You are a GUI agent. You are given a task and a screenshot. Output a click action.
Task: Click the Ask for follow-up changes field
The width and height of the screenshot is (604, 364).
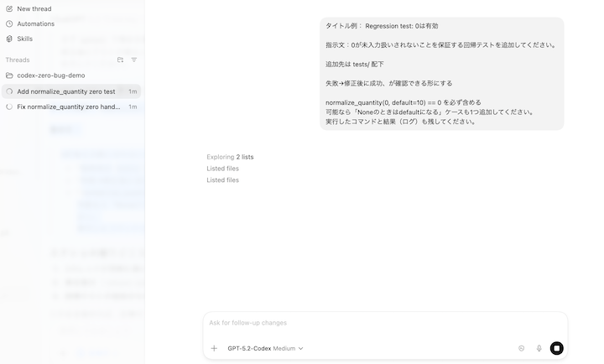(385, 323)
